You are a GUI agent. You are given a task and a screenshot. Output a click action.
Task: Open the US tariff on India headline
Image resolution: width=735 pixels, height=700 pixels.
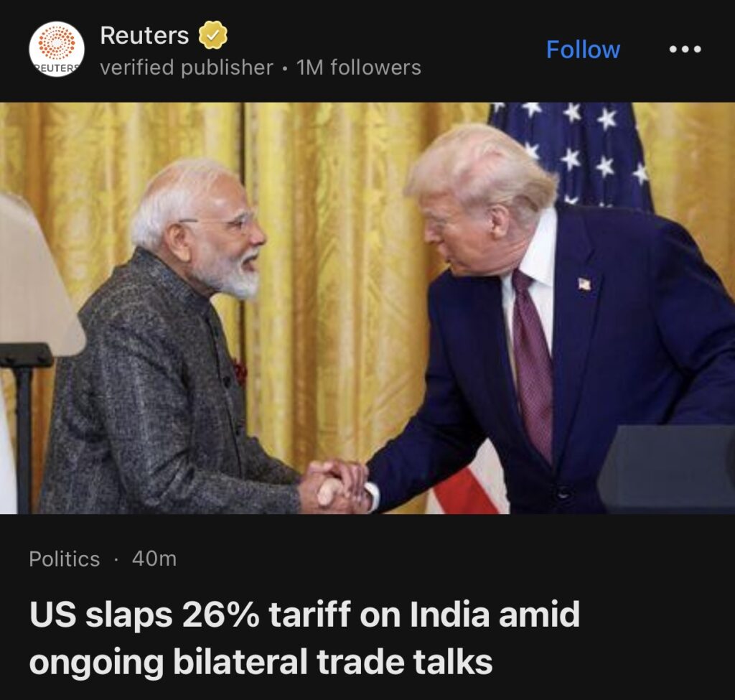click(x=304, y=637)
